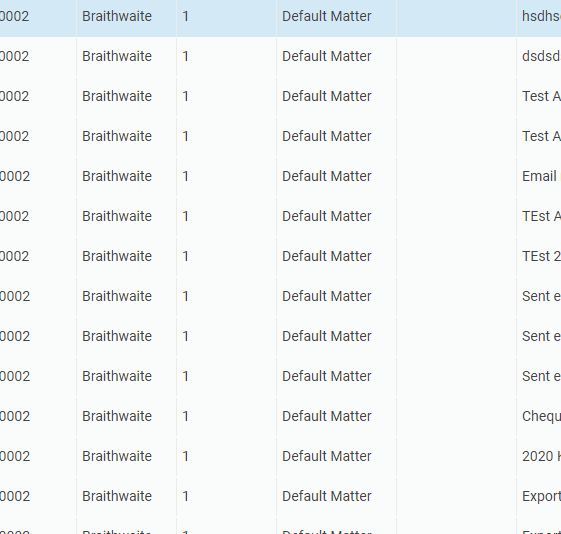Click matter number 1 in the TEst 2 row
Viewport: 561px width, 534px height.
tap(185, 256)
